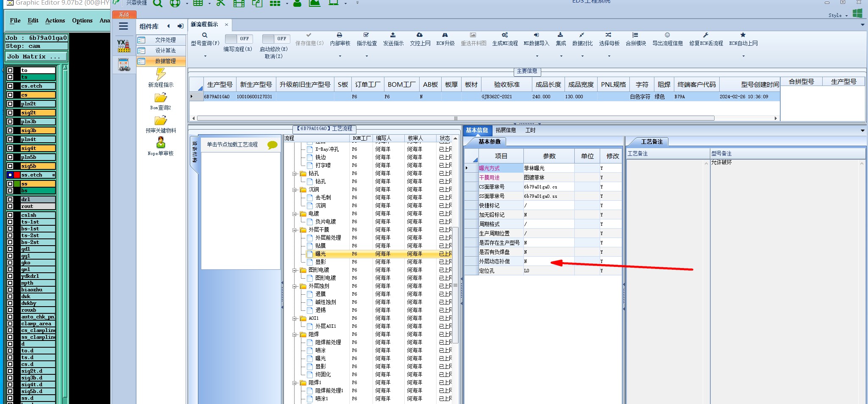The height and width of the screenshot is (404, 868).
Task: Open the File menu in Graphic Editor
Action: [x=15, y=20]
